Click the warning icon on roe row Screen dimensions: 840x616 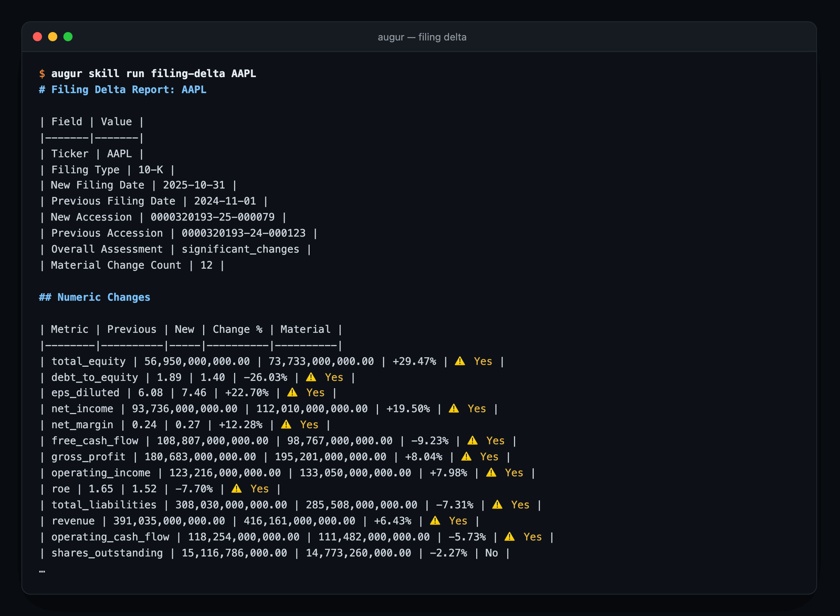(x=237, y=488)
